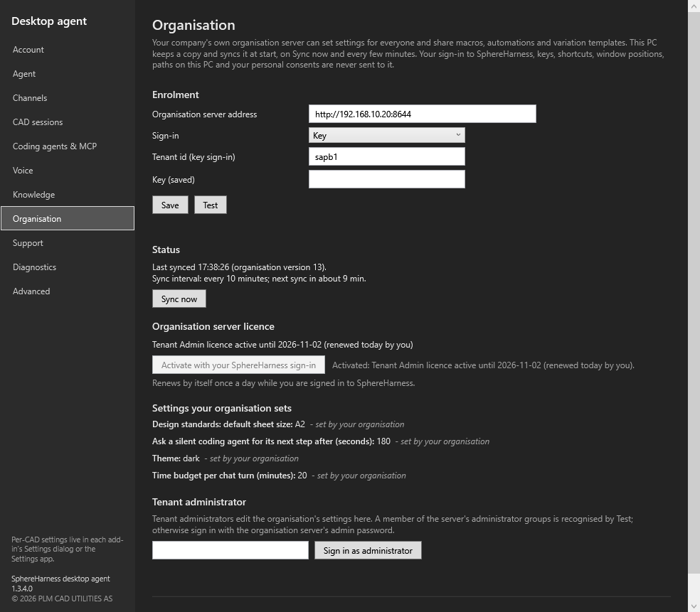The image size is (700, 612).
Task: Switch to the Voice settings
Action: click(x=68, y=170)
